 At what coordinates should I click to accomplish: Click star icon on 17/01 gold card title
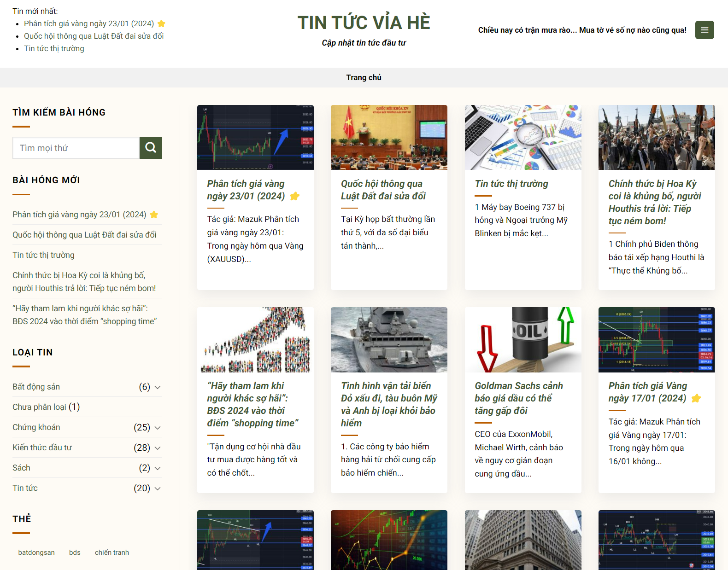pos(696,398)
